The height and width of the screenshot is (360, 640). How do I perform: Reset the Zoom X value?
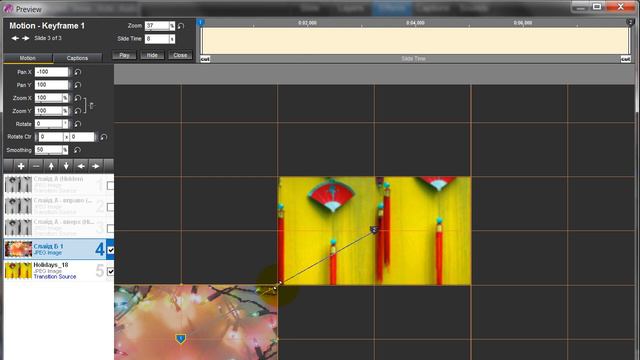pos(78,98)
